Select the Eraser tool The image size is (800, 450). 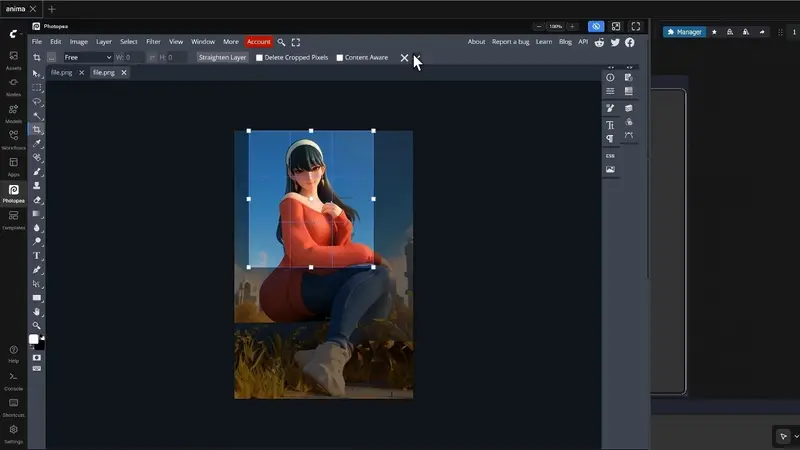(37, 200)
